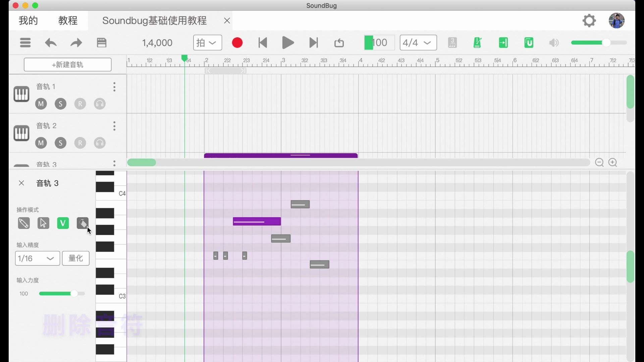Jump to the beginning of the song

point(263,43)
